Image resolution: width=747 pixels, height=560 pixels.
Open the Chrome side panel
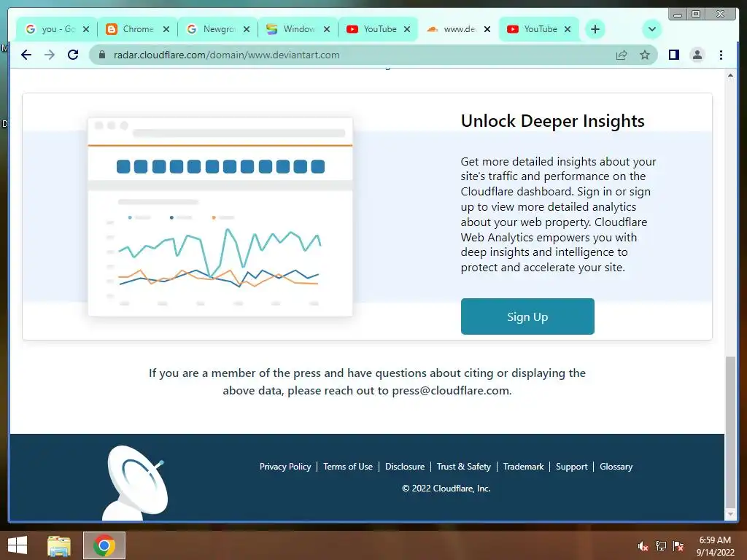click(x=673, y=55)
